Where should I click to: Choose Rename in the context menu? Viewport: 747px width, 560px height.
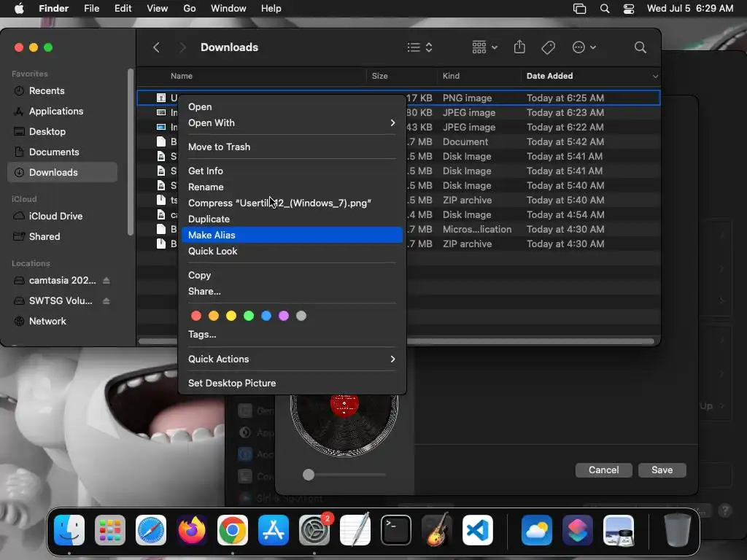pos(292,187)
